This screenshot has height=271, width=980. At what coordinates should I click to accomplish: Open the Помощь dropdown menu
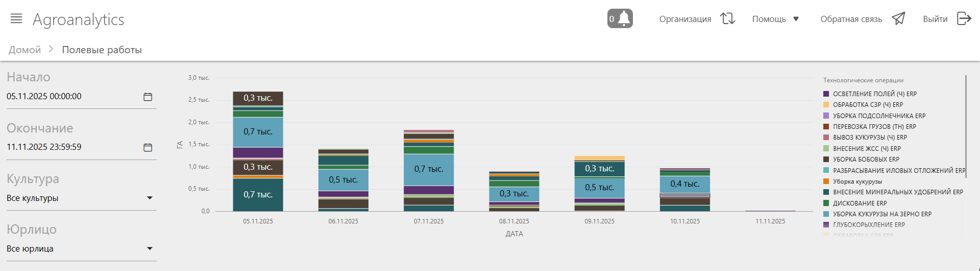pyautogui.click(x=775, y=19)
